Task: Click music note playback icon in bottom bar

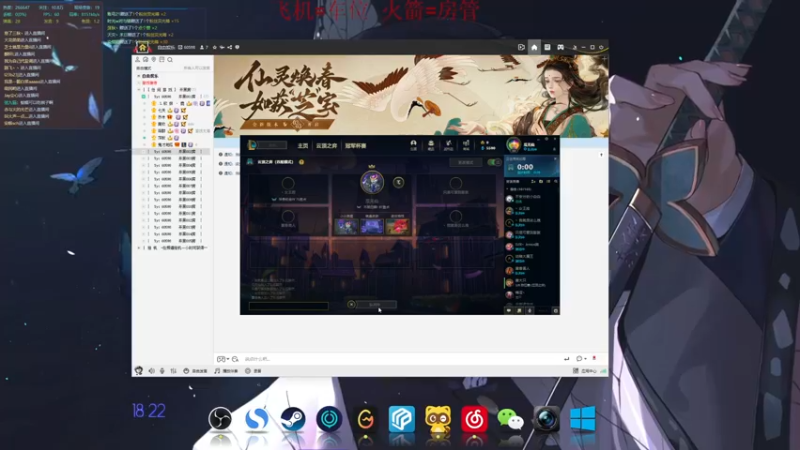Action: [x=217, y=371]
